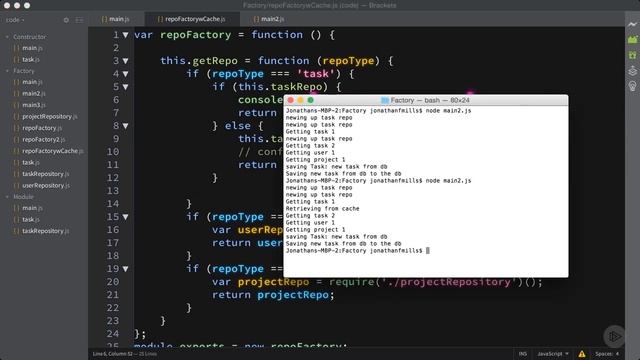
Task: Collapse the Module folder
Action: (x=7, y=197)
